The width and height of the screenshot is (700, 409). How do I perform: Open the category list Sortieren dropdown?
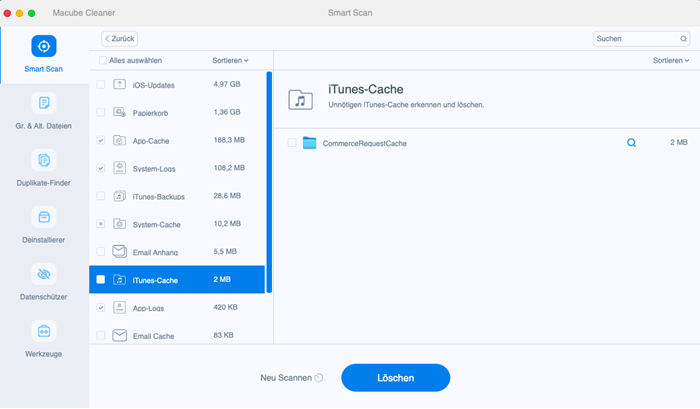(x=230, y=60)
